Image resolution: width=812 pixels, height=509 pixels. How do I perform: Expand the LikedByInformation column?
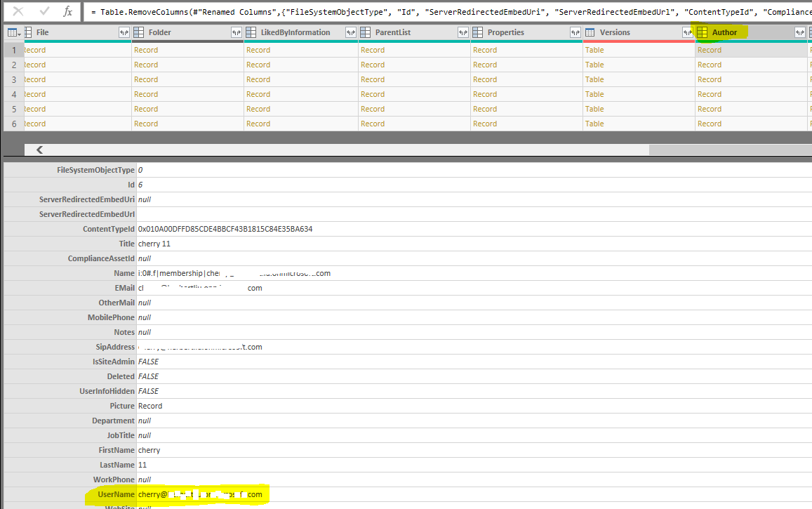(351, 32)
